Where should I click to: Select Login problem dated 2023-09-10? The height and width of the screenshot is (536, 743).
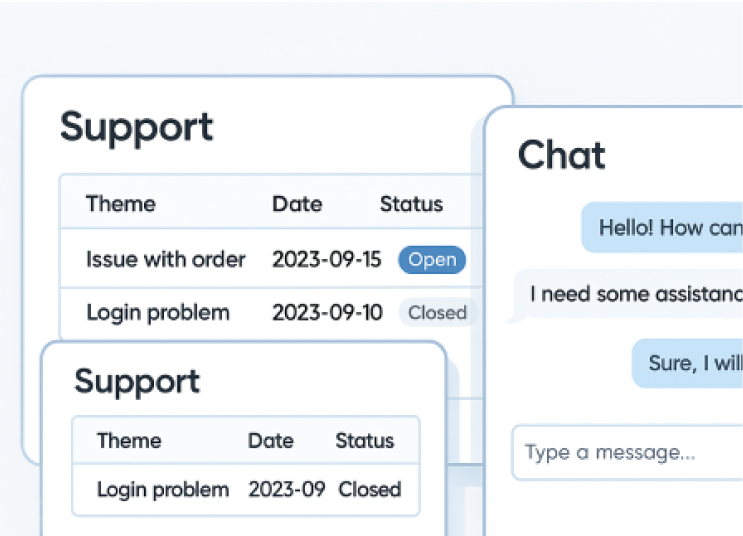[158, 313]
